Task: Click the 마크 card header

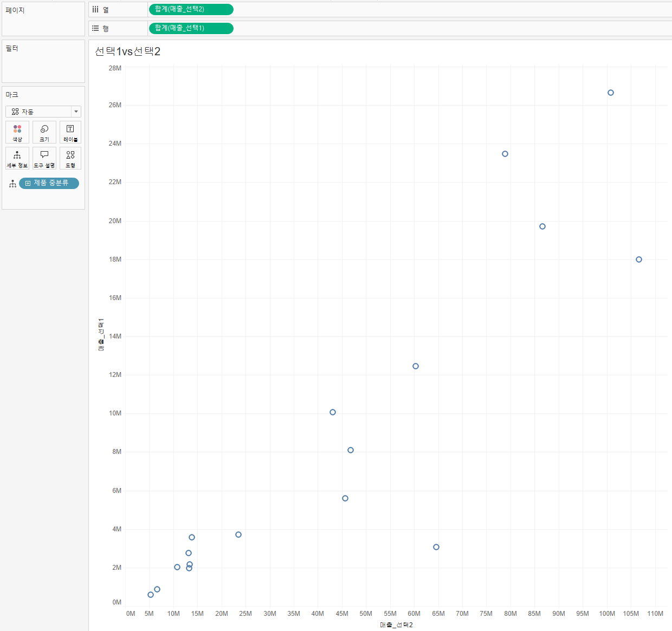Action: point(12,95)
